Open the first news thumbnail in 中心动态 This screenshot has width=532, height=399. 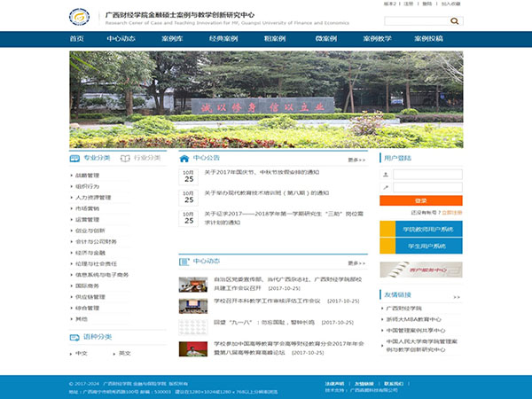pyautogui.click(x=192, y=285)
